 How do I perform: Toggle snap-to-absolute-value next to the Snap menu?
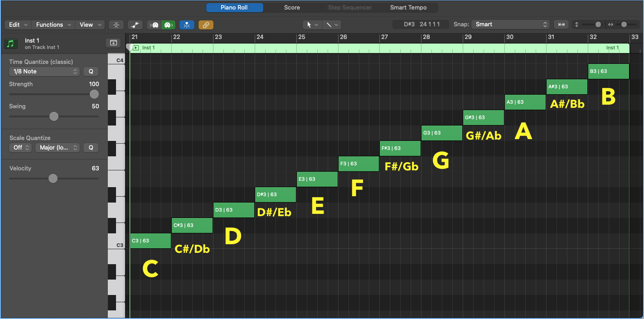(561, 24)
